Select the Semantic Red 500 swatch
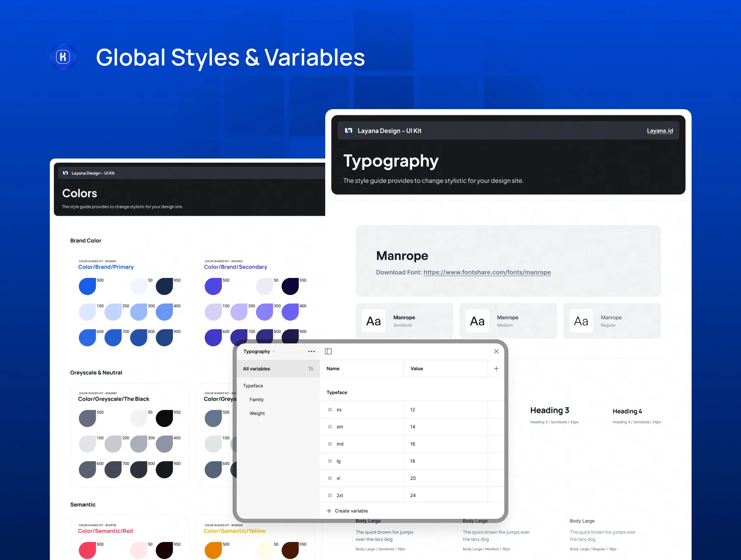Image resolution: width=741 pixels, height=560 pixels. [x=87, y=550]
